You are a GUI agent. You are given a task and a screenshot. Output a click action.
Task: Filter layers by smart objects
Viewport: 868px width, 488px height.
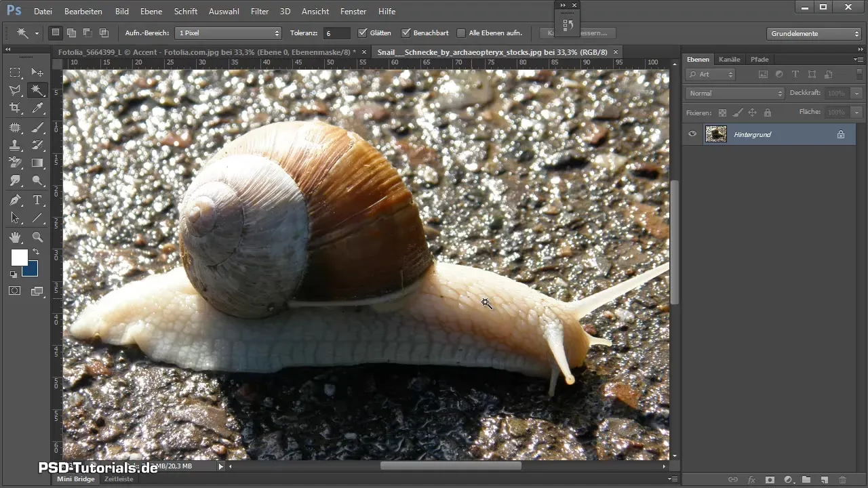click(x=828, y=74)
